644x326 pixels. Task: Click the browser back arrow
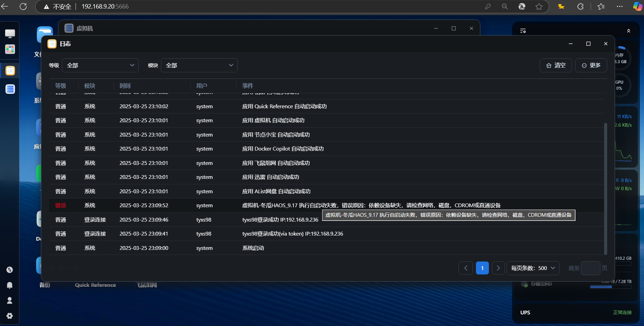click(5, 6)
